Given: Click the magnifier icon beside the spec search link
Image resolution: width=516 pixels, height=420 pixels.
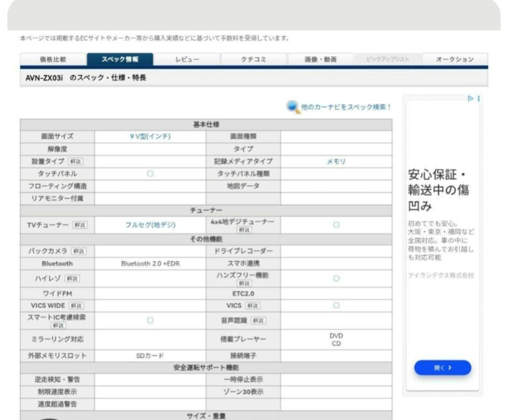Looking at the screenshot, I should coord(293,107).
